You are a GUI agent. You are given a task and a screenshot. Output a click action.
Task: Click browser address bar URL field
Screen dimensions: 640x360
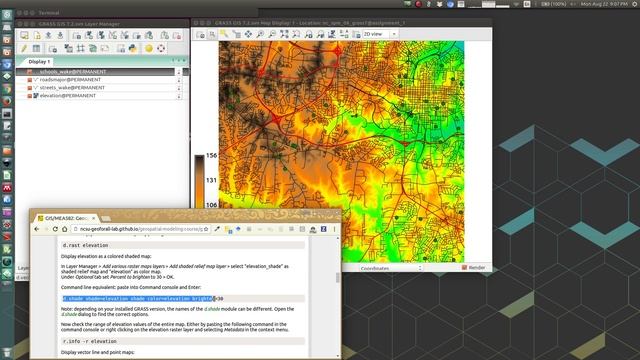pos(141,229)
